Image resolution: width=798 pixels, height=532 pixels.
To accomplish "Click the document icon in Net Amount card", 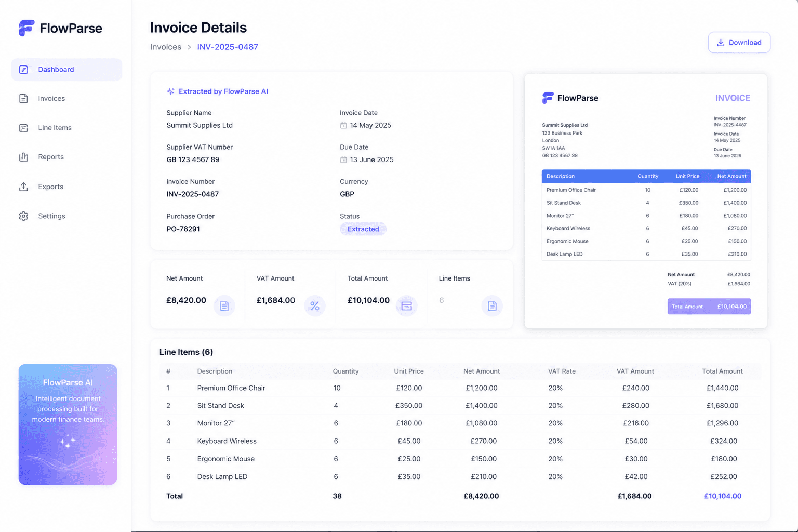I will pos(224,306).
